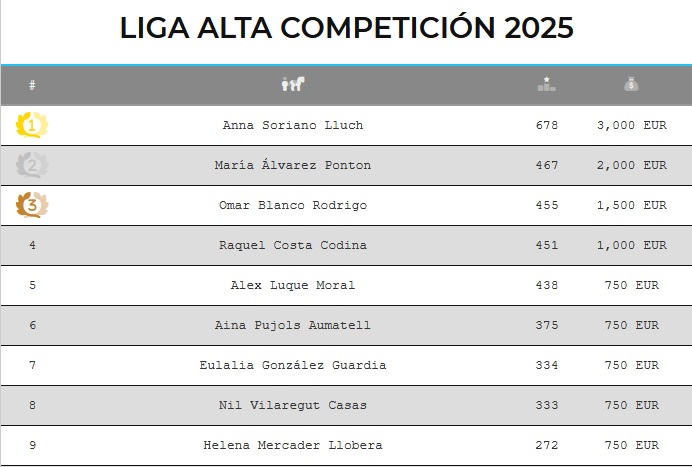Select María Álvarez Ponton's name
Viewport: 692px width, 467px height.
tap(292, 165)
